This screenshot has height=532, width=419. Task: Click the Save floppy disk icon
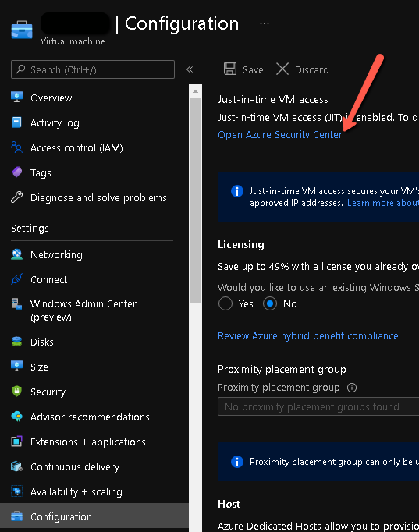click(230, 69)
